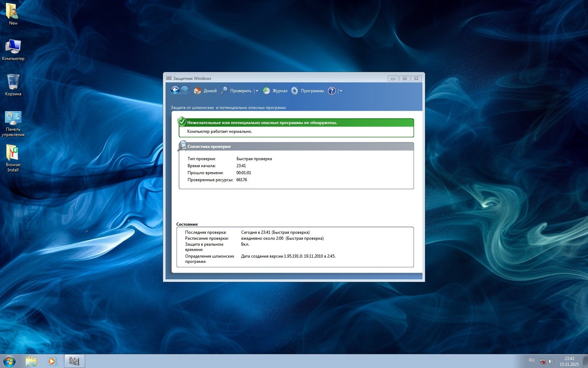Screen dimensions: 588x368
Task: Expand the Help options dropdown arrow
Action: click(x=341, y=91)
